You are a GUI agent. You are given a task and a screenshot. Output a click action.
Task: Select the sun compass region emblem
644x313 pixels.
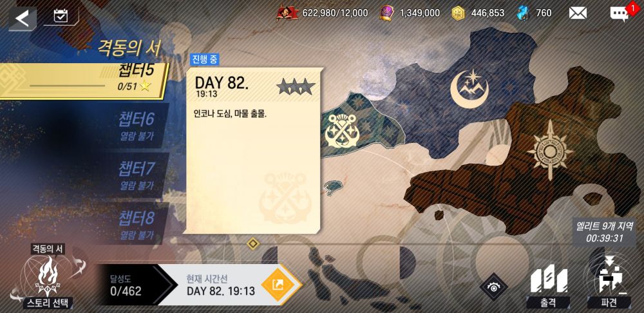tap(550, 150)
